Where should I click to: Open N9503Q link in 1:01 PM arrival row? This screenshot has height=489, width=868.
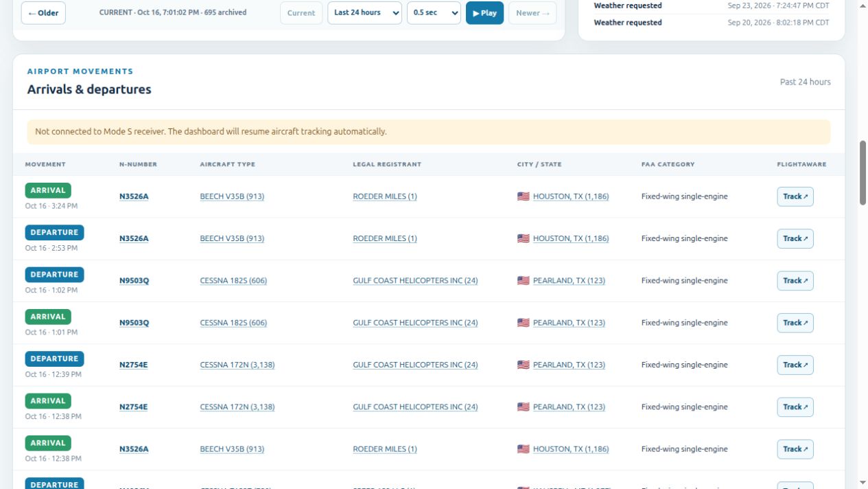(x=134, y=323)
